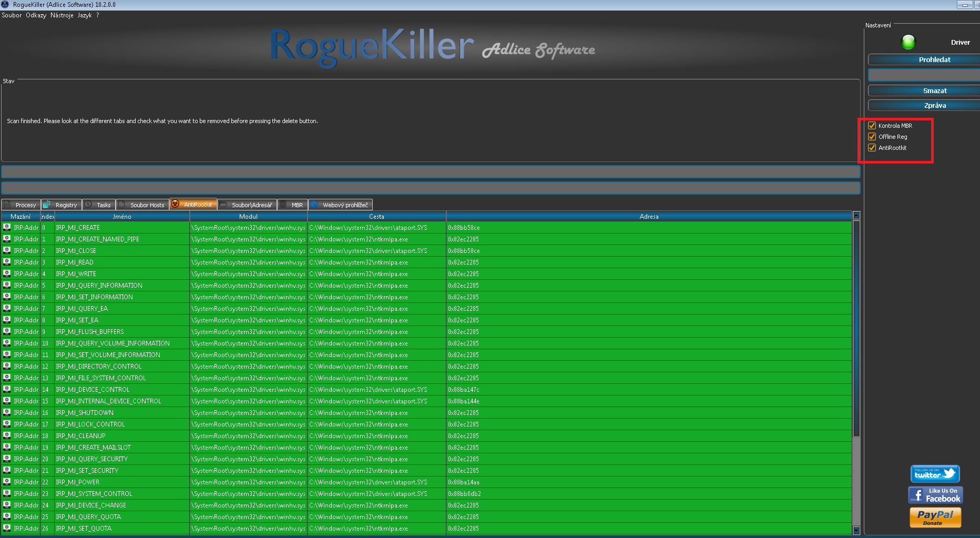This screenshot has height=538, width=980.
Task: Switch to the Soubor\Adresář tab
Action: tap(247, 205)
